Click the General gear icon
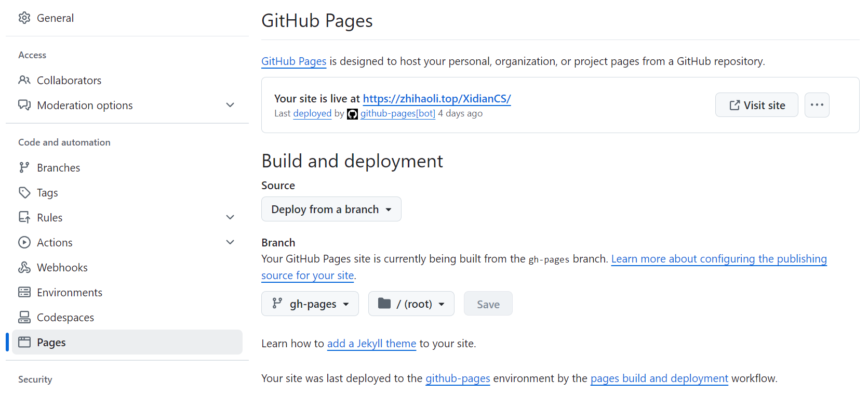The image size is (868, 393). point(24,18)
